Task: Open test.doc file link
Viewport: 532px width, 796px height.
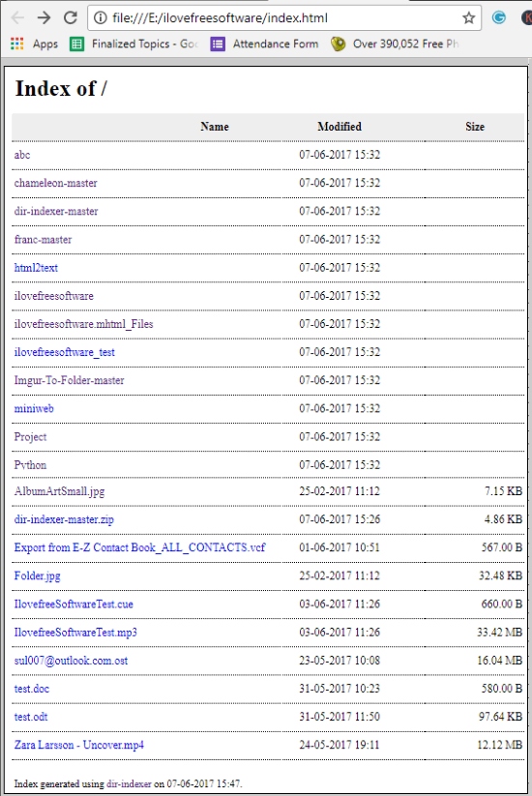Action: pyautogui.click(x=32, y=689)
